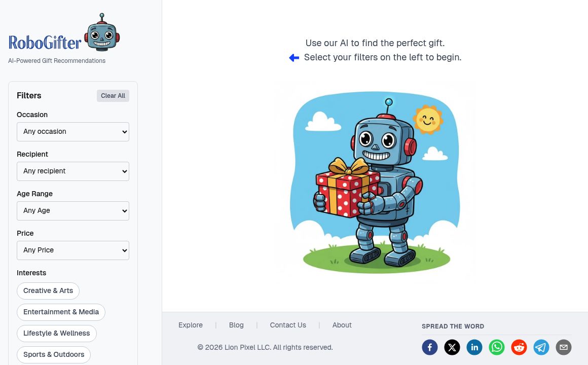The image size is (588, 365).
Task: Share on Facebook via footer icon
Action: (430, 347)
